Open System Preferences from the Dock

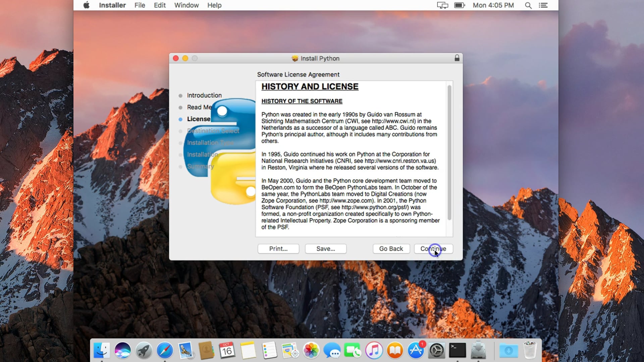pyautogui.click(x=436, y=350)
